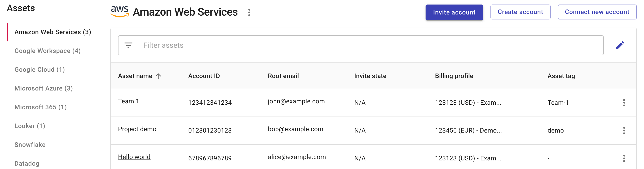Click the pencil edit columns icon
This screenshot has height=169, width=644.
pyautogui.click(x=620, y=45)
